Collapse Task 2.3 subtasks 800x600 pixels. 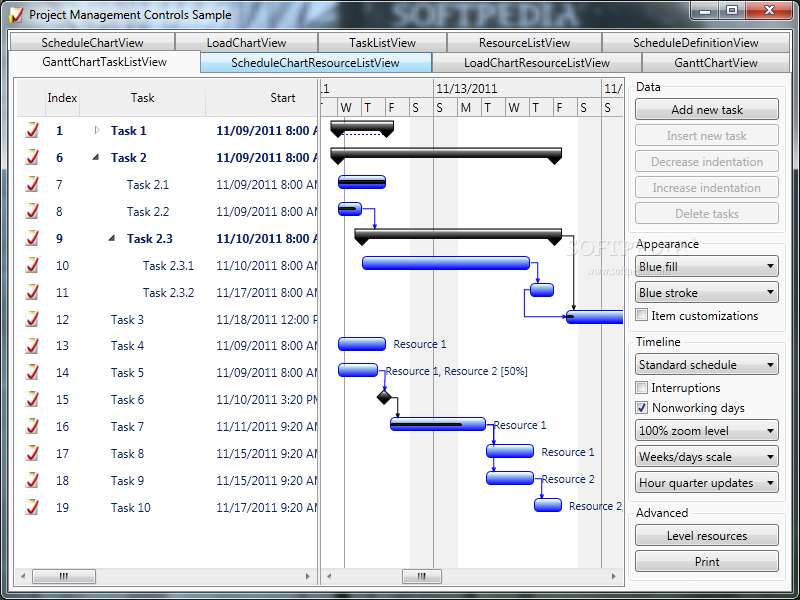click(112, 238)
